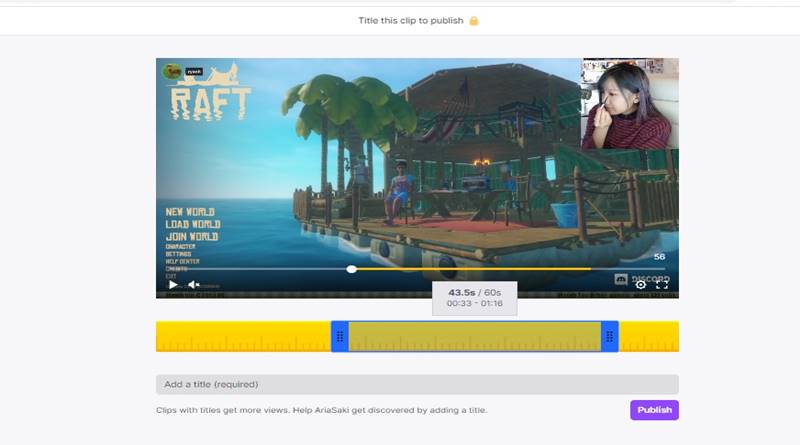Click the 'Title this clip to publish' heading
The image size is (800, 445).
pyautogui.click(x=411, y=20)
